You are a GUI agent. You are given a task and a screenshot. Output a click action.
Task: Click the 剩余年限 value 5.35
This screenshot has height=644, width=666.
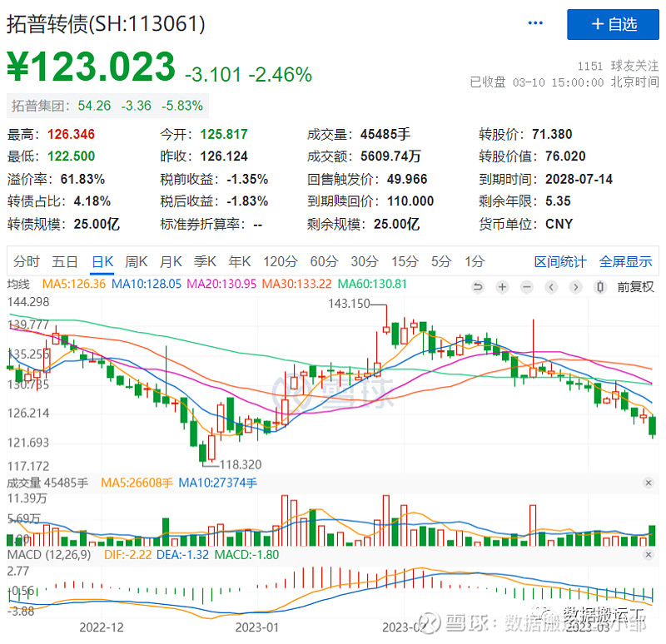pyautogui.click(x=558, y=201)
